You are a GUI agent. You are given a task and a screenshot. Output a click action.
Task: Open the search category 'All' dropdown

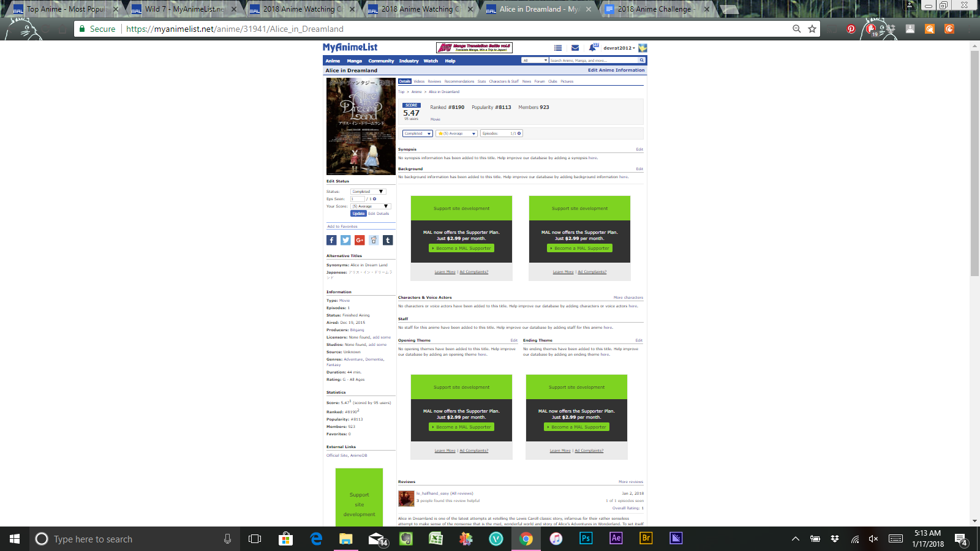[535, 61]
